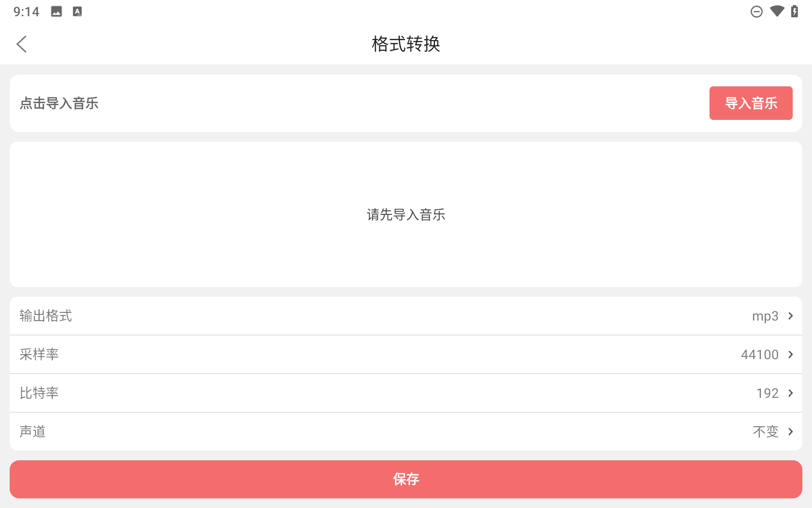Tap the 声道 row label
This screenshot has height=508, width=812.
click(x=32, y=432)
